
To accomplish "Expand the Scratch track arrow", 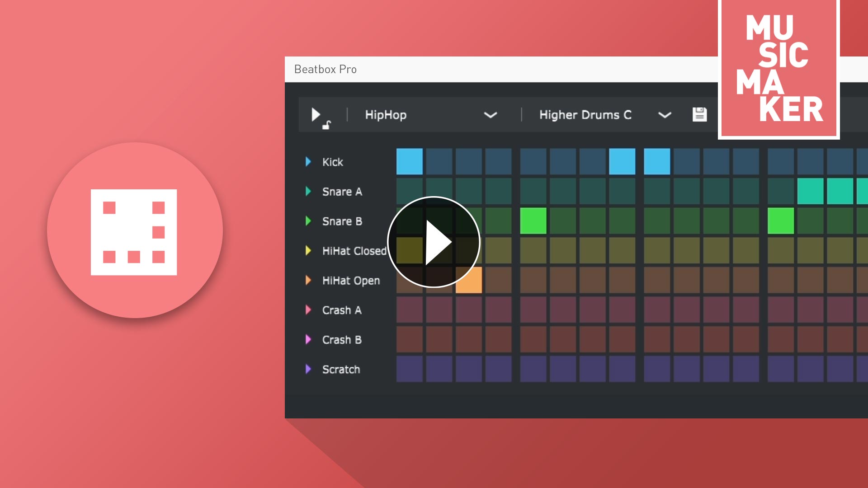I will 308,369.
